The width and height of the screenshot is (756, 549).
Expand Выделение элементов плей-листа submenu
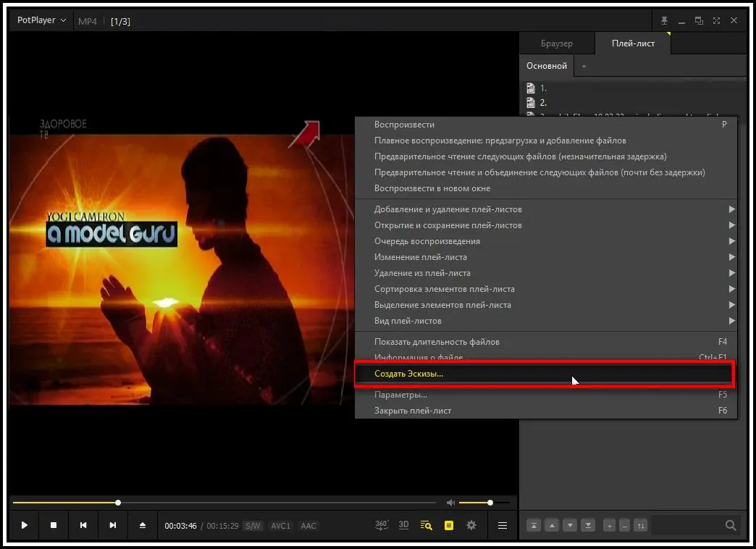(x=546, y=305)
